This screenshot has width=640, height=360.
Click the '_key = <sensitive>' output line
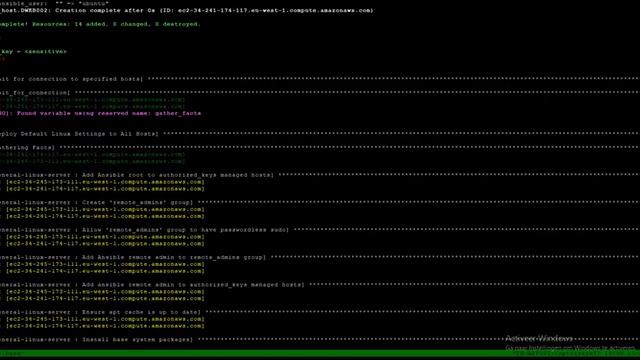click(x=33, y=51)
